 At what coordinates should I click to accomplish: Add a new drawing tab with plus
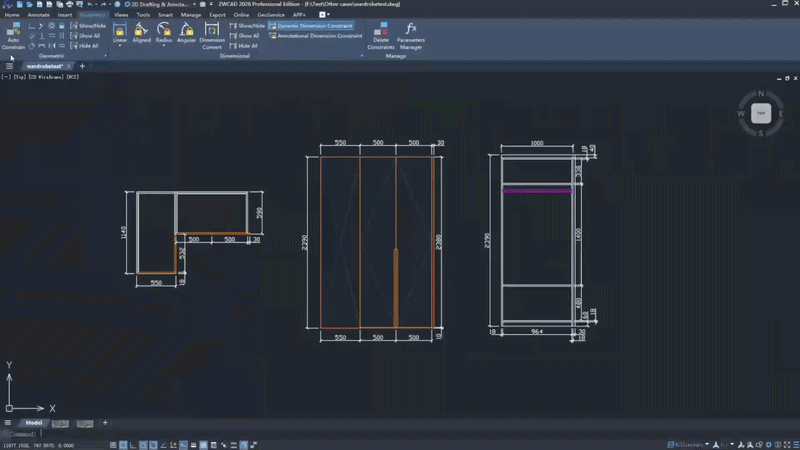(82, 66)
